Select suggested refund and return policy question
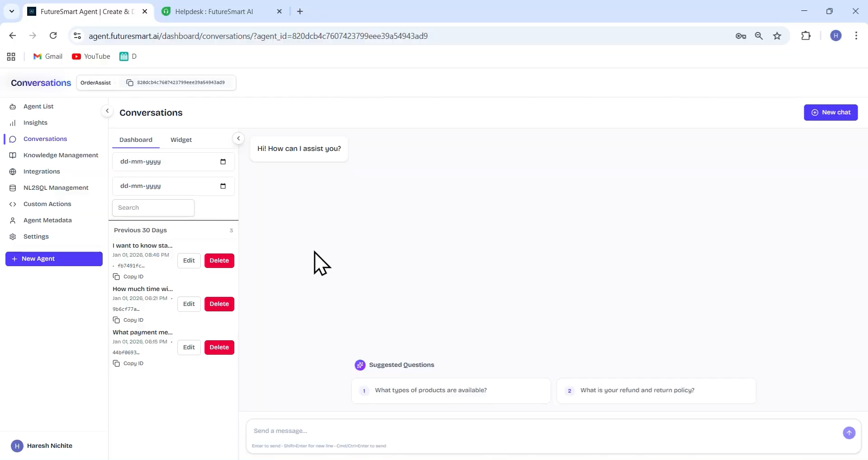868x460 pixels. pyautogui.click(x=656, y=390)
